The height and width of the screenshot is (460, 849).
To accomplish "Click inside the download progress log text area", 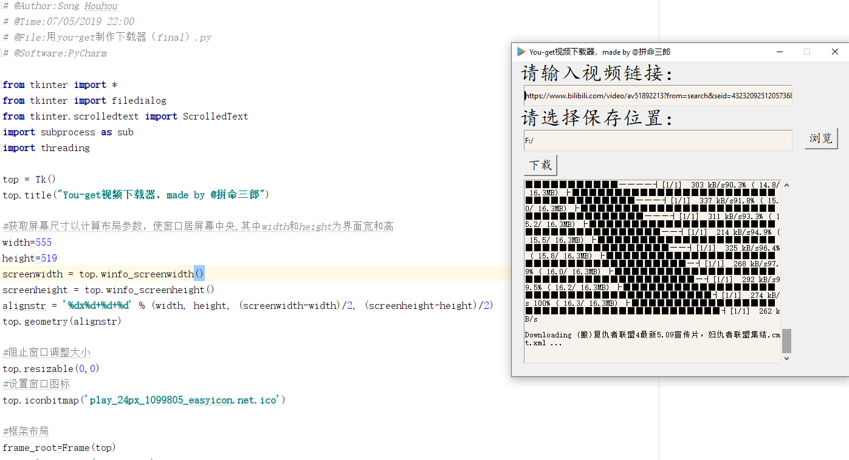I will pos(652,271).
